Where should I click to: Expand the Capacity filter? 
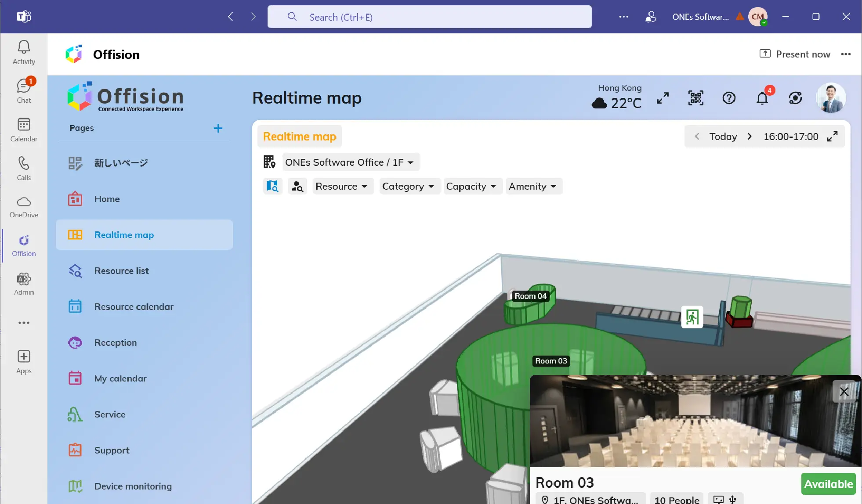(x=472, y=186)
